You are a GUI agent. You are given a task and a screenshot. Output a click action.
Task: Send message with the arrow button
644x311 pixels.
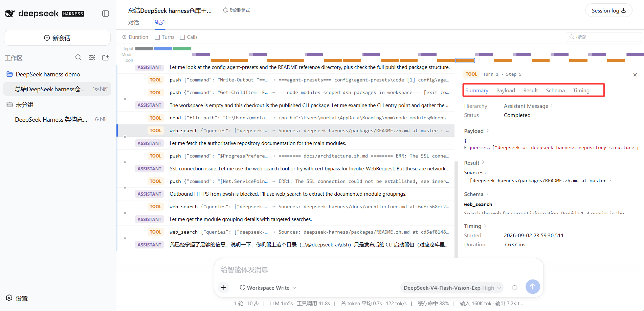(x=533, y=287)
